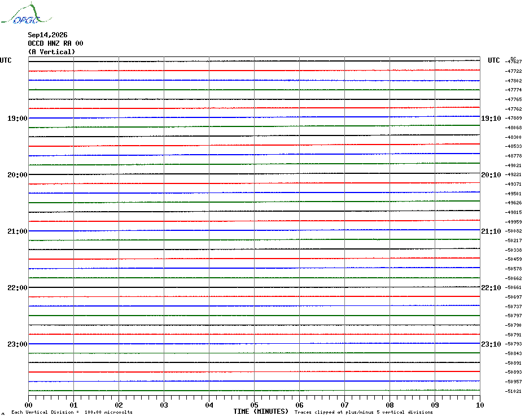This screenshot has width=525, height=420.
Task: Click the -47627 DC offset value
Action: click(x=513, y=62)
